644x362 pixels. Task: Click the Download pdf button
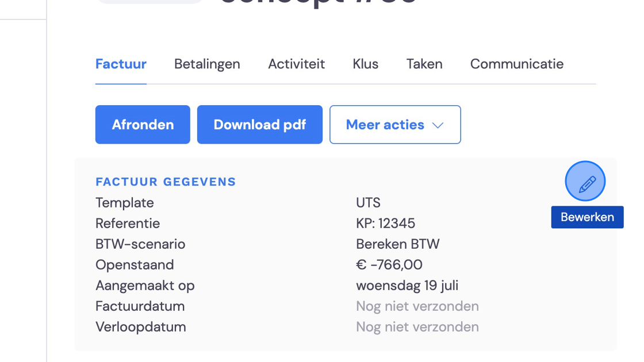pyautogui.click(x=259, y=124)
